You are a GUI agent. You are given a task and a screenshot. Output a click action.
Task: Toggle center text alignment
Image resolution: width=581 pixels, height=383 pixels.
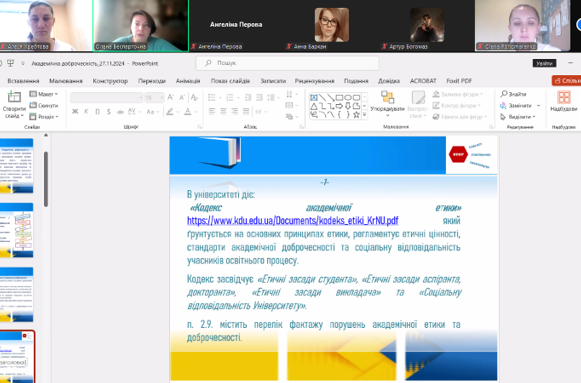click(x=223, y=111)
